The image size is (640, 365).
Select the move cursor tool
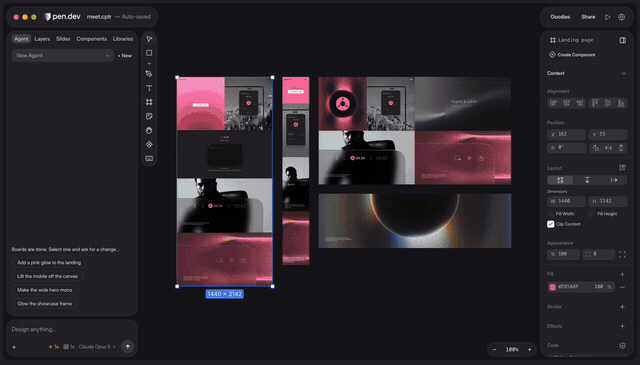click(x=149, y=39)
